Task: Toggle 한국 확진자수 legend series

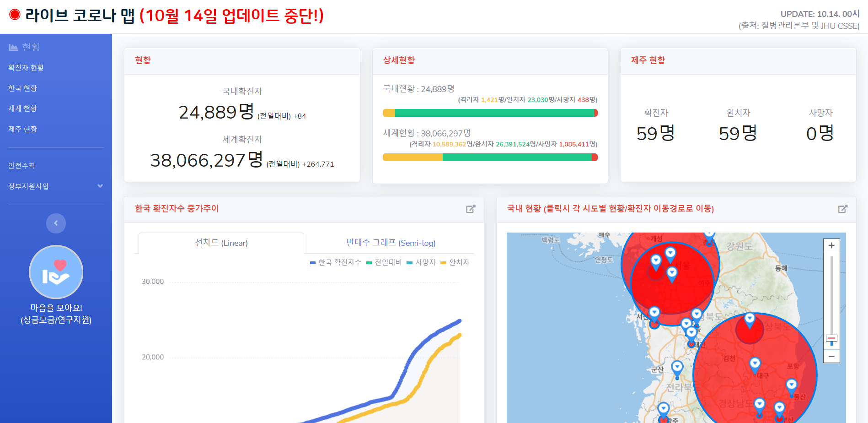Action: [x=336, y=262]
